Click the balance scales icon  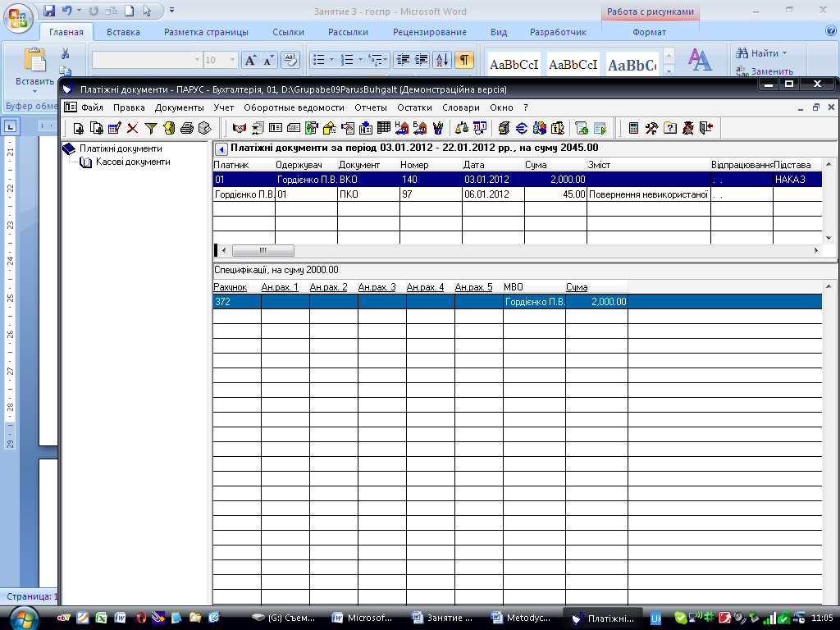(461, 129)
